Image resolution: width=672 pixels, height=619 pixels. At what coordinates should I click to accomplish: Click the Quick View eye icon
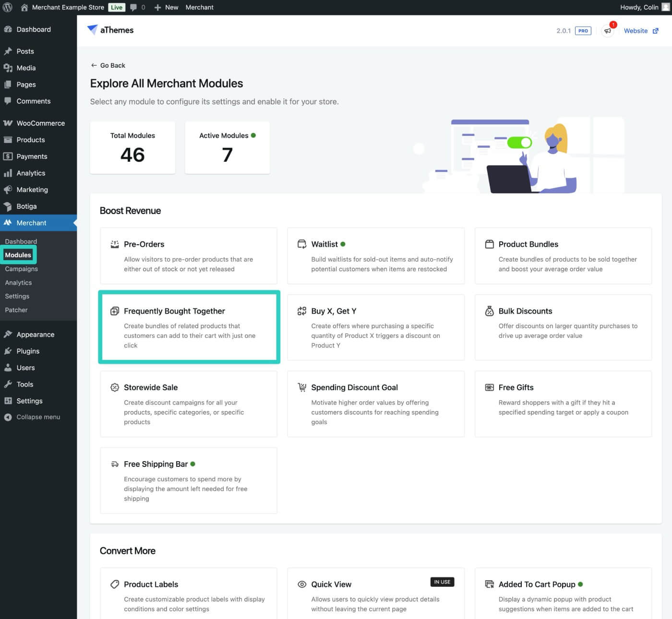tap(302, 584)
